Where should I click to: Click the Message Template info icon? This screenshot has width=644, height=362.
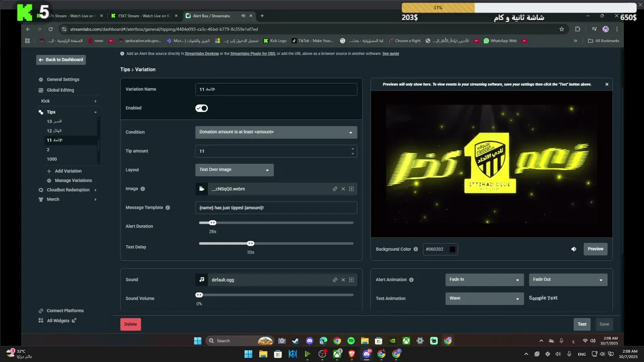click(168, 208)
